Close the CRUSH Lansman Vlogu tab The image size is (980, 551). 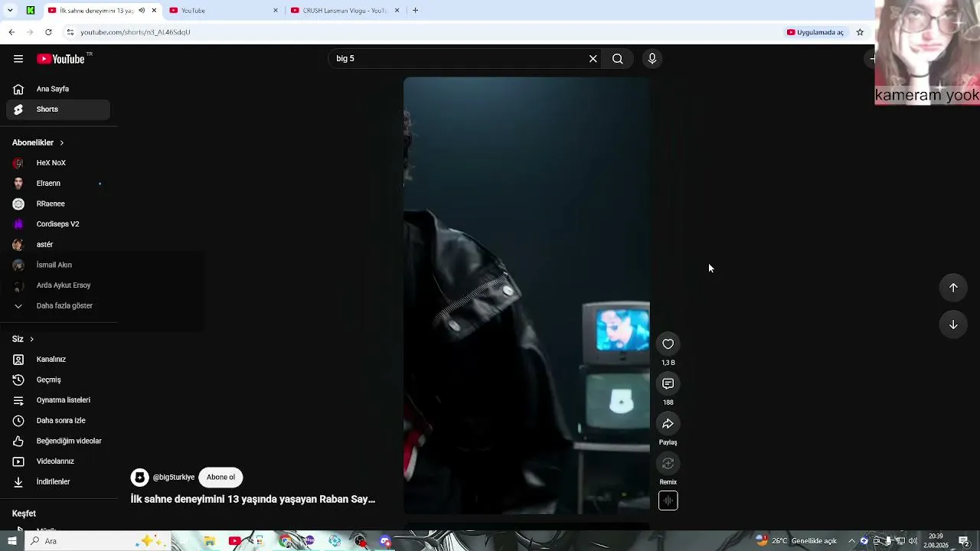pos(397,11)
